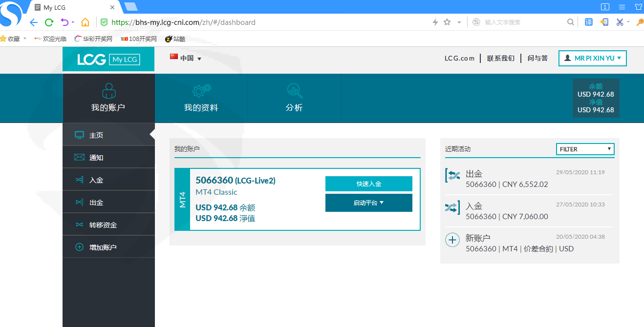
Task: Select 入金 in the left sidebar
Action: (x=96, y=180)
